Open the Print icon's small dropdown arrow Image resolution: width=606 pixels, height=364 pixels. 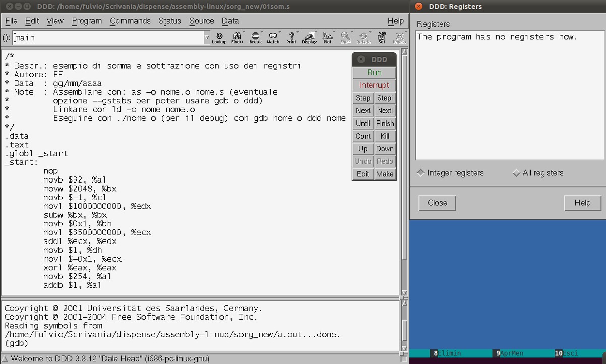[x=298, y=33]
